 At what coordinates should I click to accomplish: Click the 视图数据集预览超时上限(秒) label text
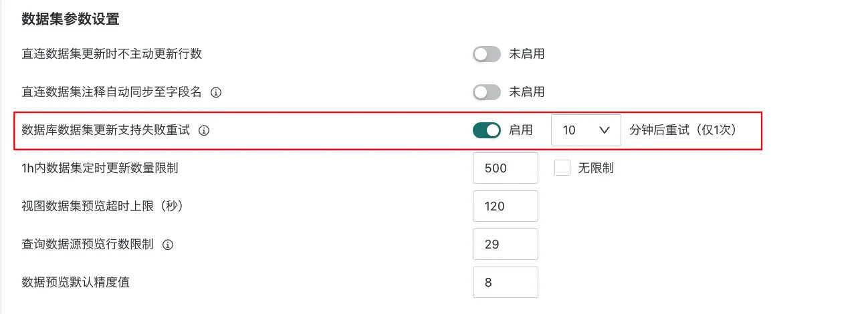(x=102, y=206)
